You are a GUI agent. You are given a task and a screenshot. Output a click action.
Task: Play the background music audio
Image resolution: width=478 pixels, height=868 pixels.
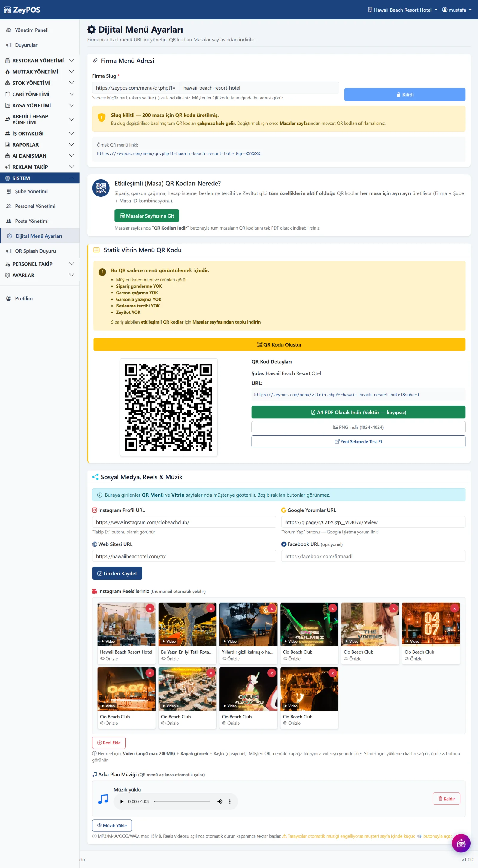(x=122, y=801)
